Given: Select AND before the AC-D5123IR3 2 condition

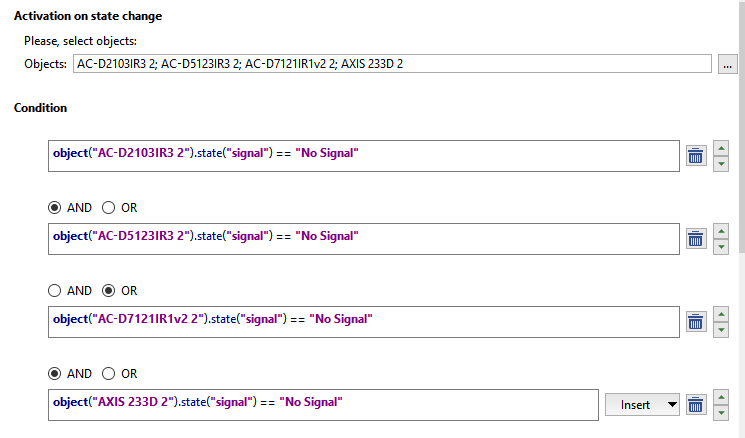Looking at the screenshot, I should (x=56, y=208).
